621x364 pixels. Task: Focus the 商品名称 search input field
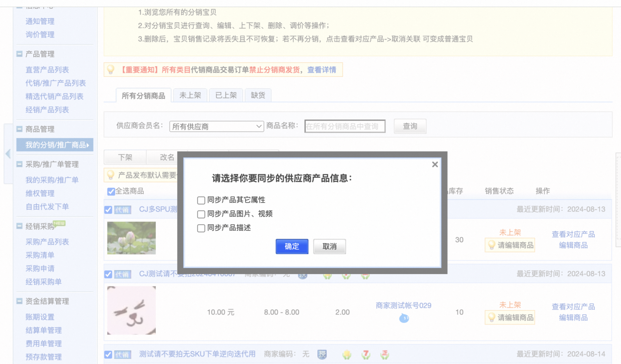345,126
